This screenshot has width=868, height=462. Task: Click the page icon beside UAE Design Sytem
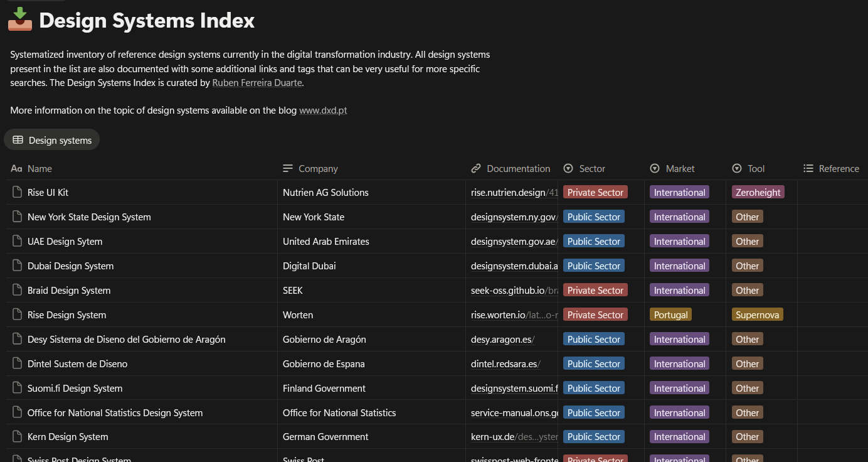18,241
